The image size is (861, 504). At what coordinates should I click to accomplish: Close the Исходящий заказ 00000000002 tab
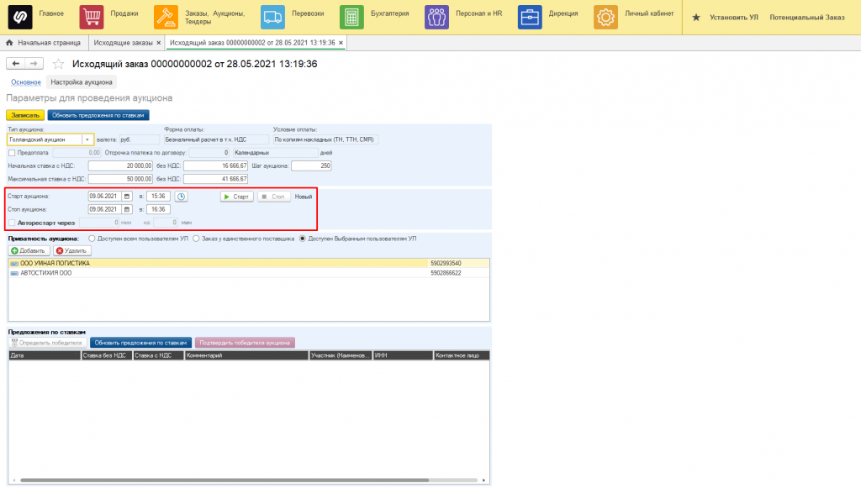click(x=341, y=43)
